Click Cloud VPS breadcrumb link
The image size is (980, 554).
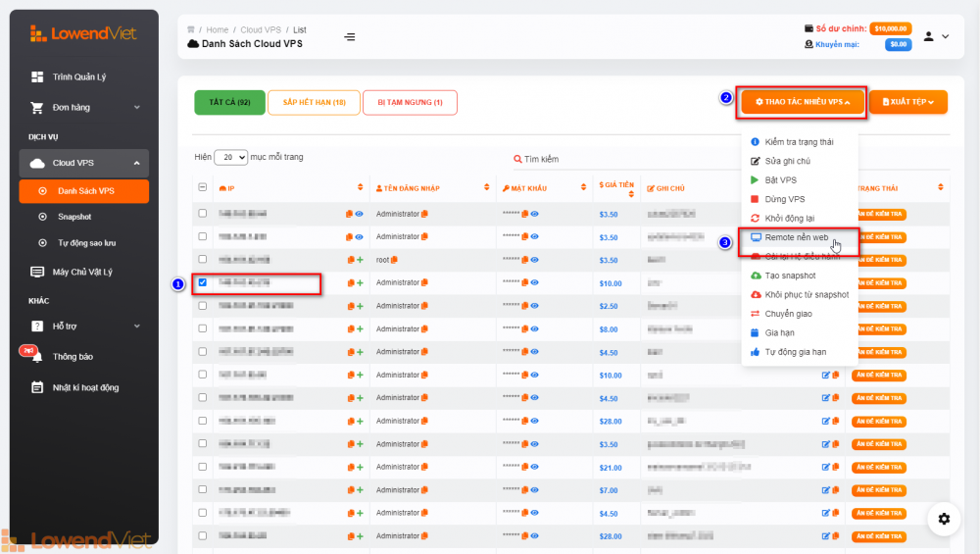tap(261, 30)
